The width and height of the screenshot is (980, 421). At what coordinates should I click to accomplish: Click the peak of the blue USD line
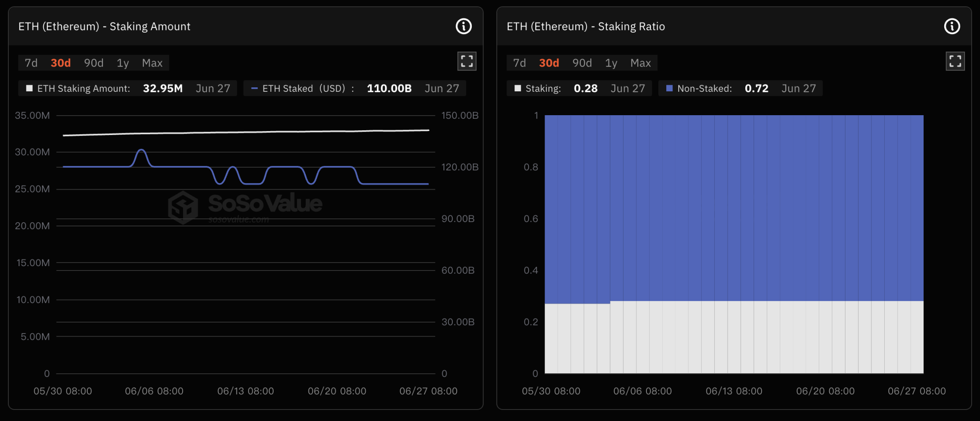pos(141,150)
